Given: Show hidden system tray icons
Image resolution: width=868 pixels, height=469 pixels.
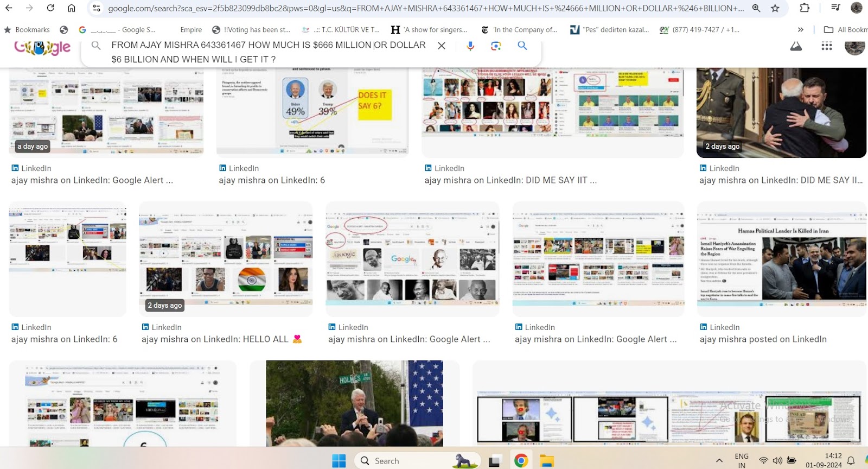Looking at the screenshot, I should click(x=719, y=461).
